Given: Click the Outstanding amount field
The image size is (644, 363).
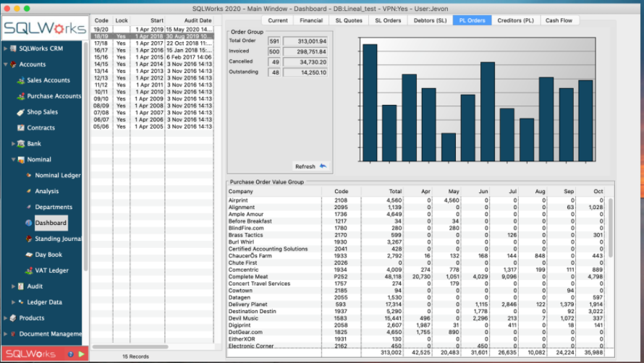Looking at the screenshot, I should 305,73.
